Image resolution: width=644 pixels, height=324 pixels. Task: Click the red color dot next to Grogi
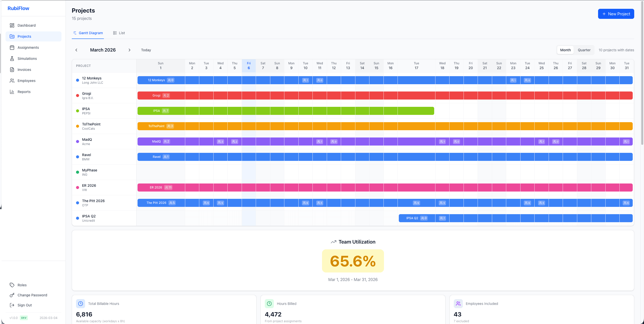78,96
